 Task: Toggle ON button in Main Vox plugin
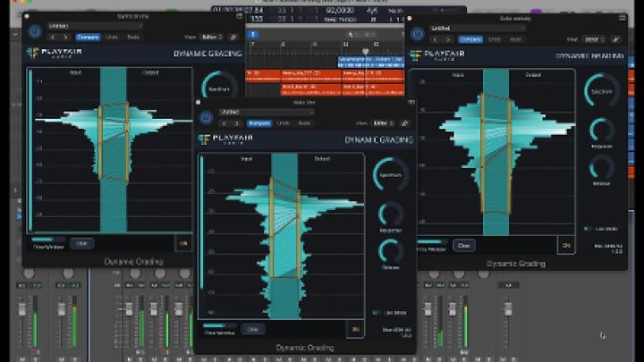355,329
